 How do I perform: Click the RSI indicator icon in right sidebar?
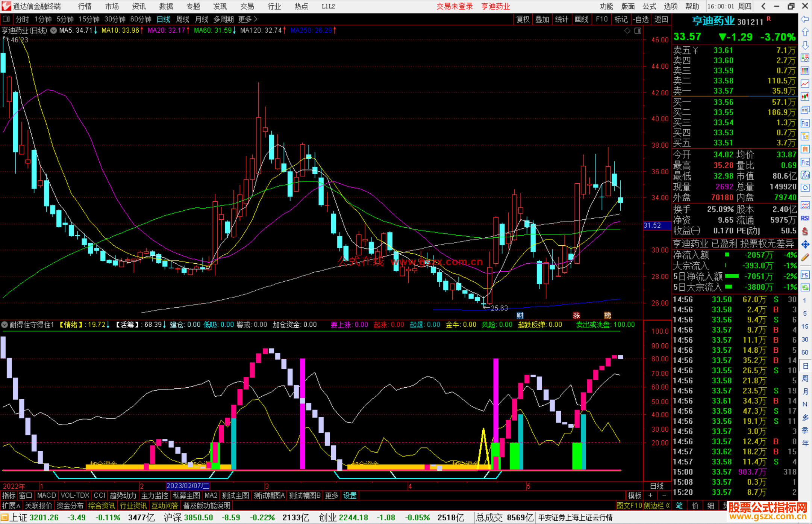(x=805, y=218)
